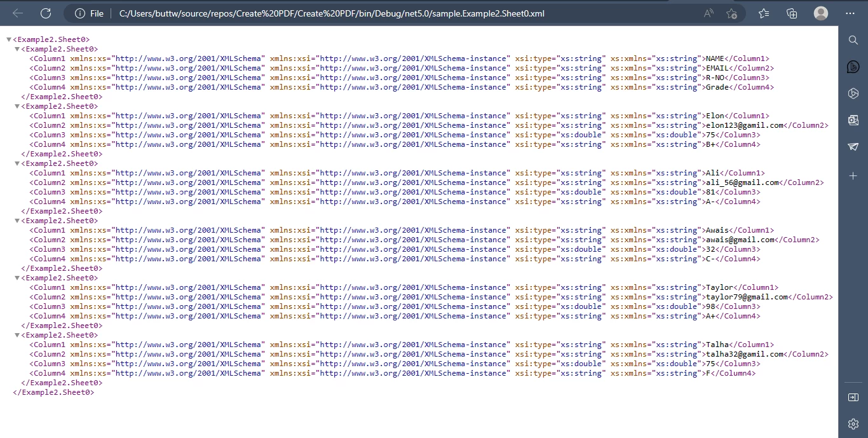Collapse the node containing NAME header row
868x438 pixels.
[x=17, y=49]
